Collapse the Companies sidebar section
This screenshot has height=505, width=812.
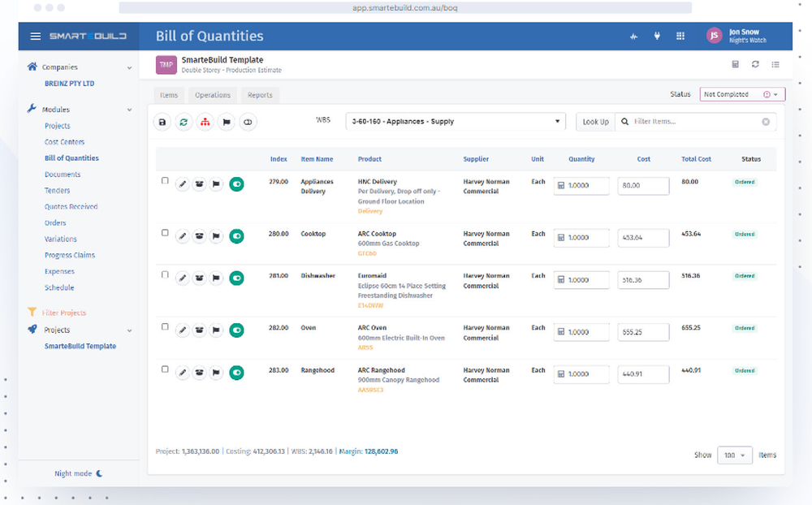[x=129, y=68]
